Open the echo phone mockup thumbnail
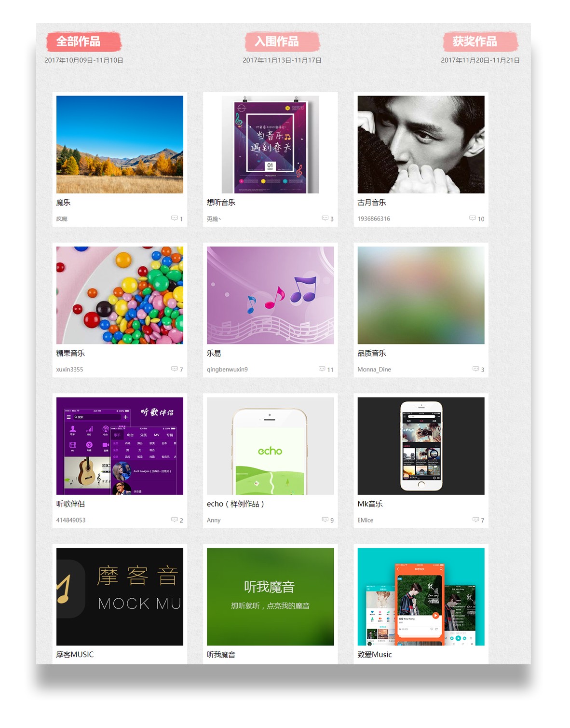Viewport: 570px width, 728px height. click(x=270, y=446)
